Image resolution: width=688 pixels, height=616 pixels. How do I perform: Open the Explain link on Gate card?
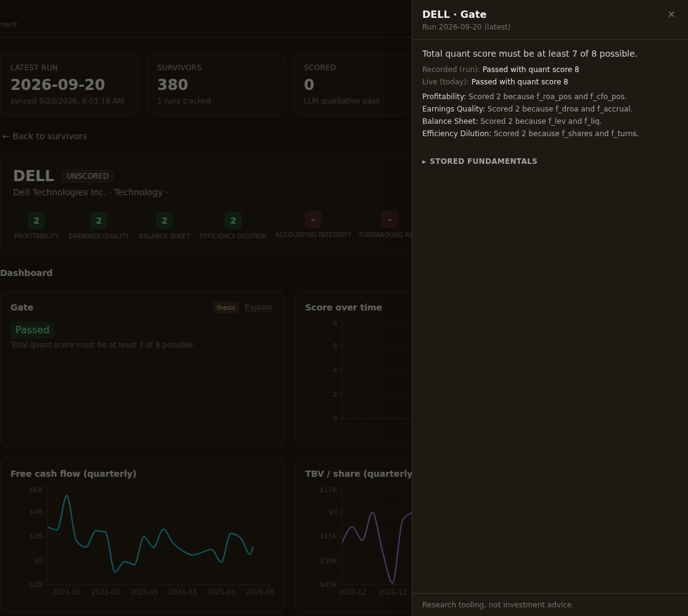(258, 307)
